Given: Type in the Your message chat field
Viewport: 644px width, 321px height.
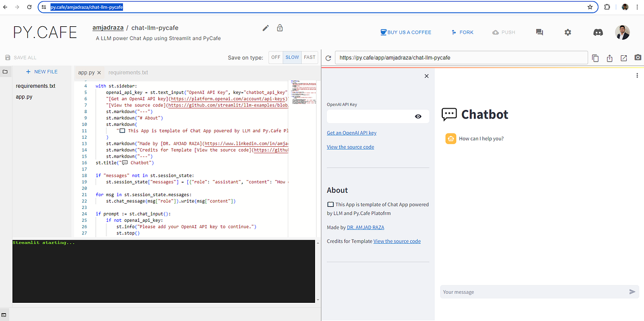Looking at the screenshot, I should [531, 292].
